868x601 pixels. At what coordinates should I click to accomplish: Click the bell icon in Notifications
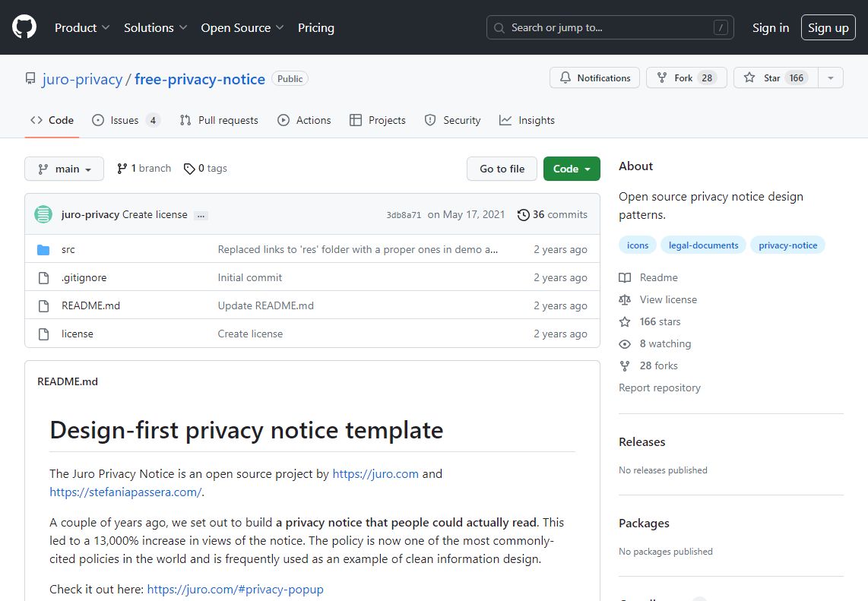[x=565, y=77]
